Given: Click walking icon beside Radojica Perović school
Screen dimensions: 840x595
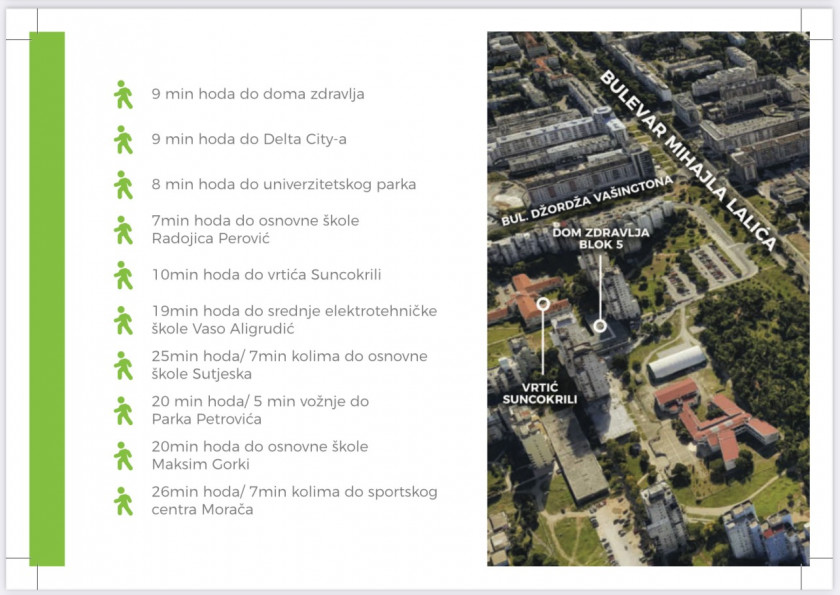Looking at the screenshot, I should (123, 230).
